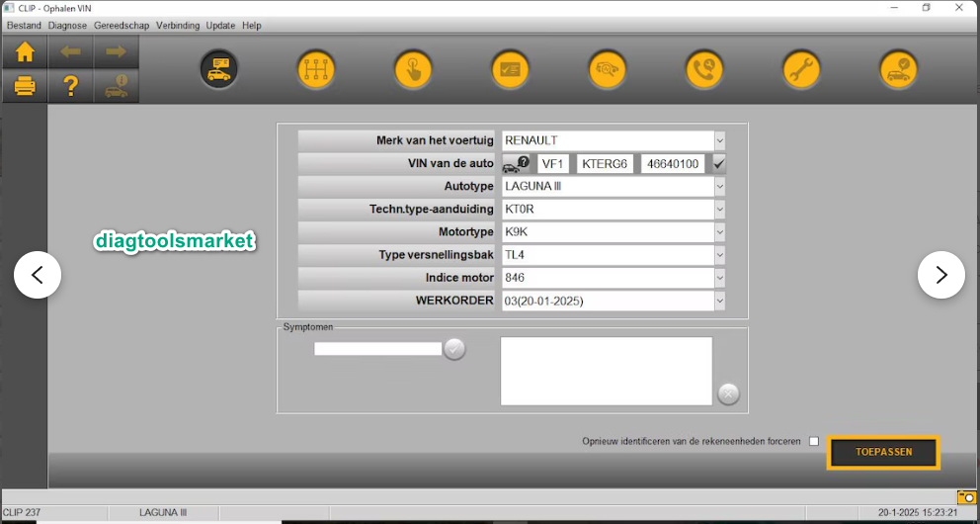Image resolution: width=980 pixels, height=524 pixels.
Task: Expand Motortype K9K dropdown
Action: pos(719,232)
